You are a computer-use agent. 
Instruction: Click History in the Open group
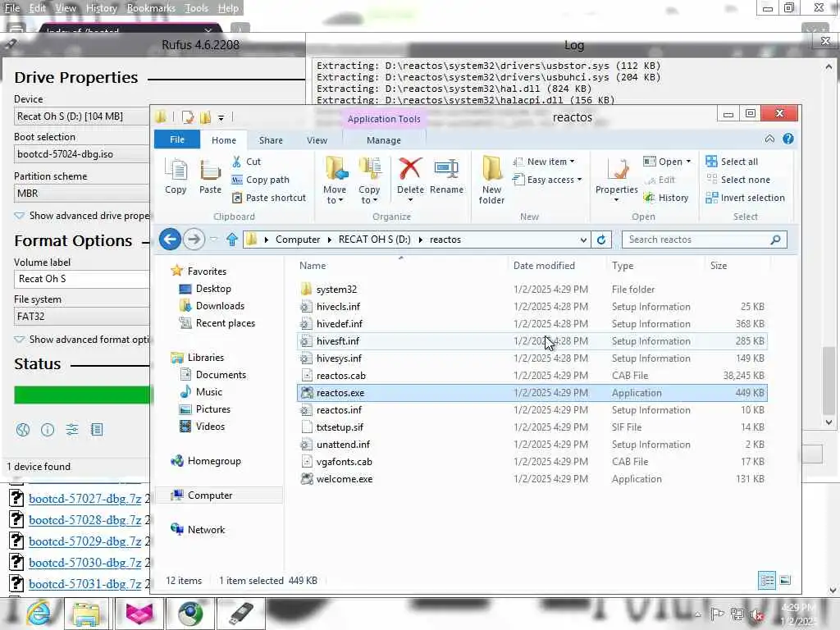coord(666,198)
